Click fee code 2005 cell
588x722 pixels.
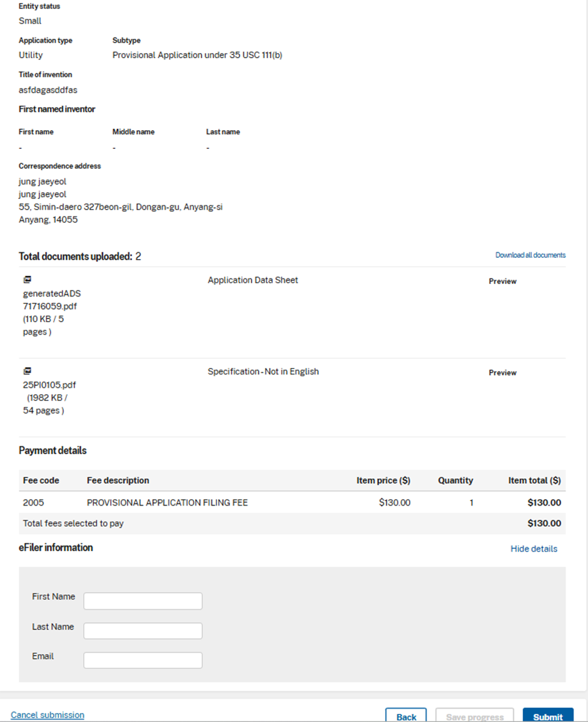pos(34,502)
